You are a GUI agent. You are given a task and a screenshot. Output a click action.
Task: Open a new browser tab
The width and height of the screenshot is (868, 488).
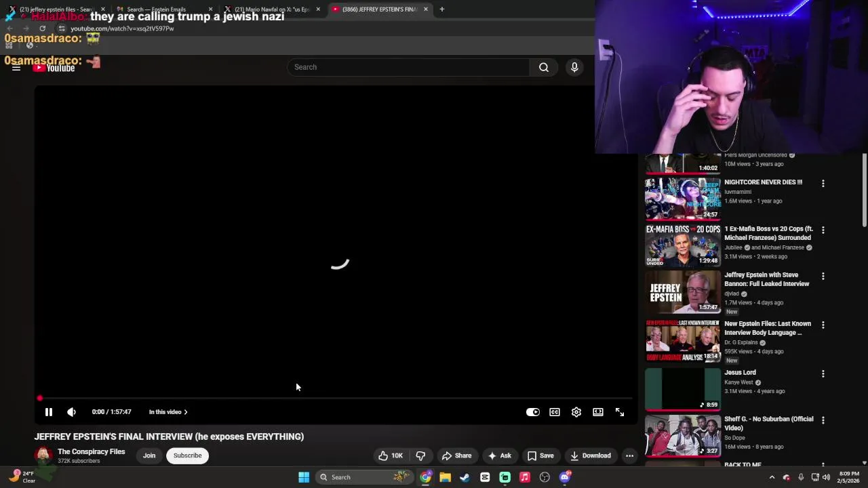442,9
